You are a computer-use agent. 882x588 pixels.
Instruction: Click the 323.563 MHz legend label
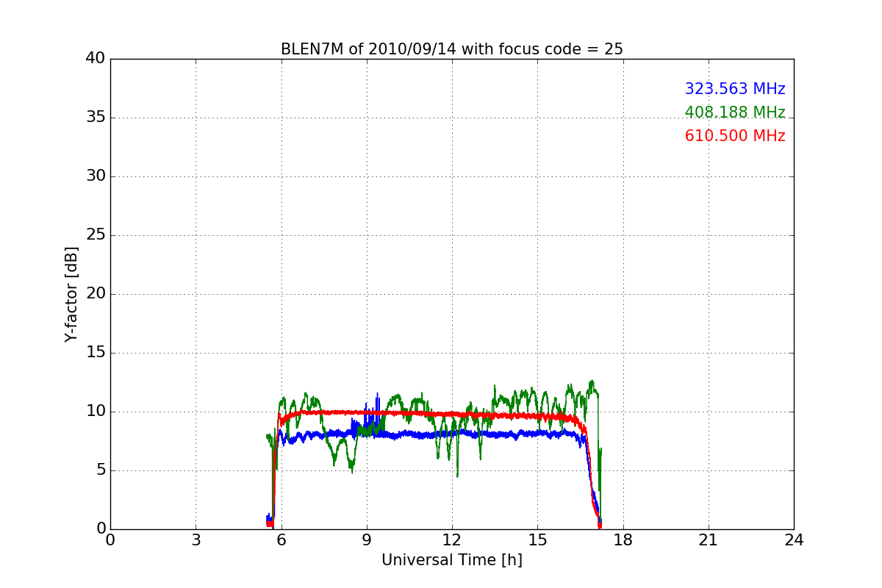coord(735,89)
